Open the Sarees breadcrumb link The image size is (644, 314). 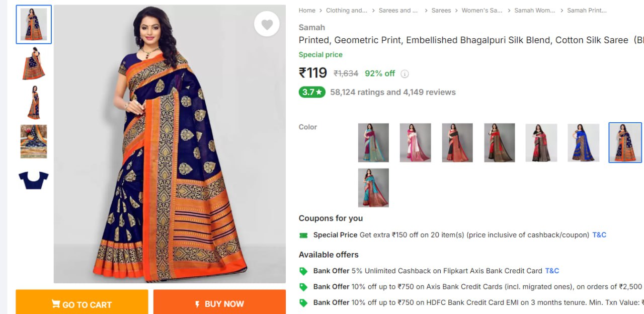(x=441, y=10)
